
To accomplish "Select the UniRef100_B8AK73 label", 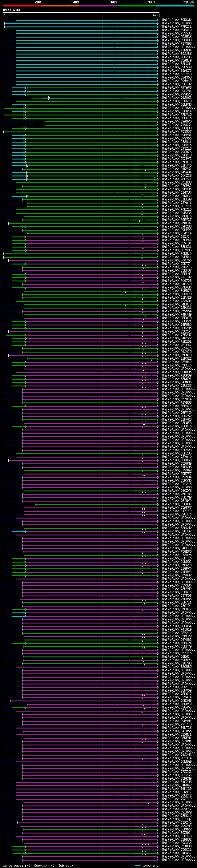I will (177, 71).
